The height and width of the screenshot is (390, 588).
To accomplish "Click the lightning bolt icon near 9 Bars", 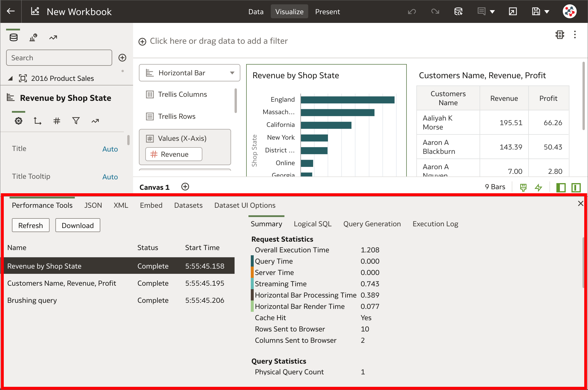I will (x=539, y=187).
